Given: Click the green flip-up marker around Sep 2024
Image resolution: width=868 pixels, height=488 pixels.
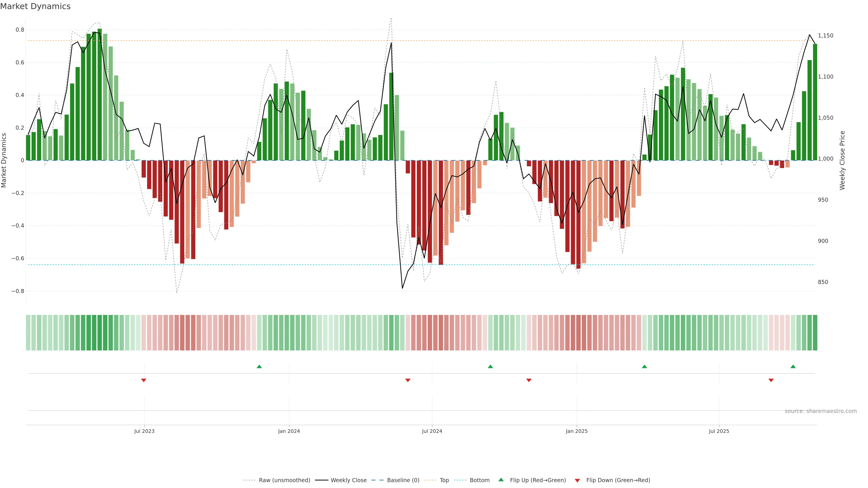Looking at the screenshot, I should (x=490, y=366).
